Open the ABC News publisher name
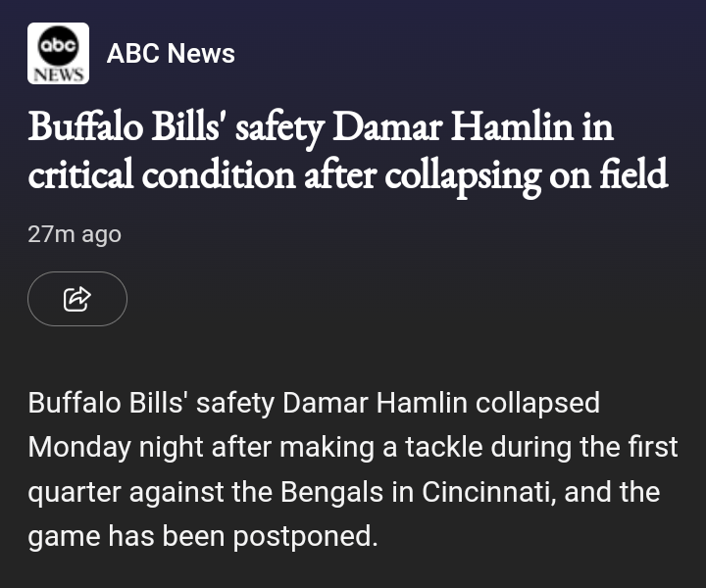This screenshot has height=588, width=706. [x=171, y=53]
